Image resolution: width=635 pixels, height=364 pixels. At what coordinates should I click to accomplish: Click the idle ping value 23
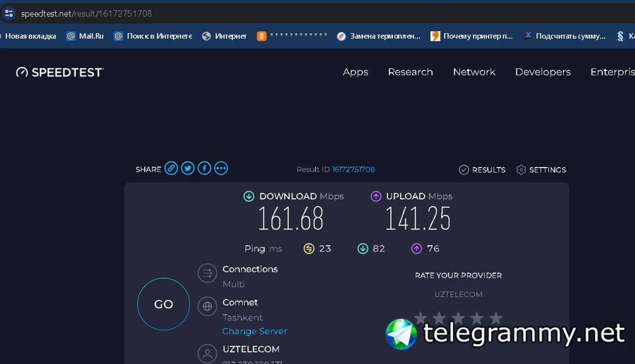325,248
